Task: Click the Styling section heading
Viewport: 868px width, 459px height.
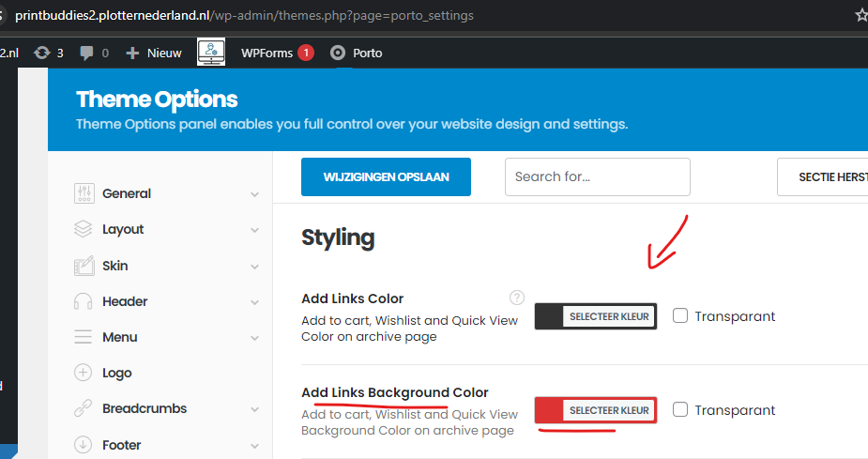Action: coord(338,237)
